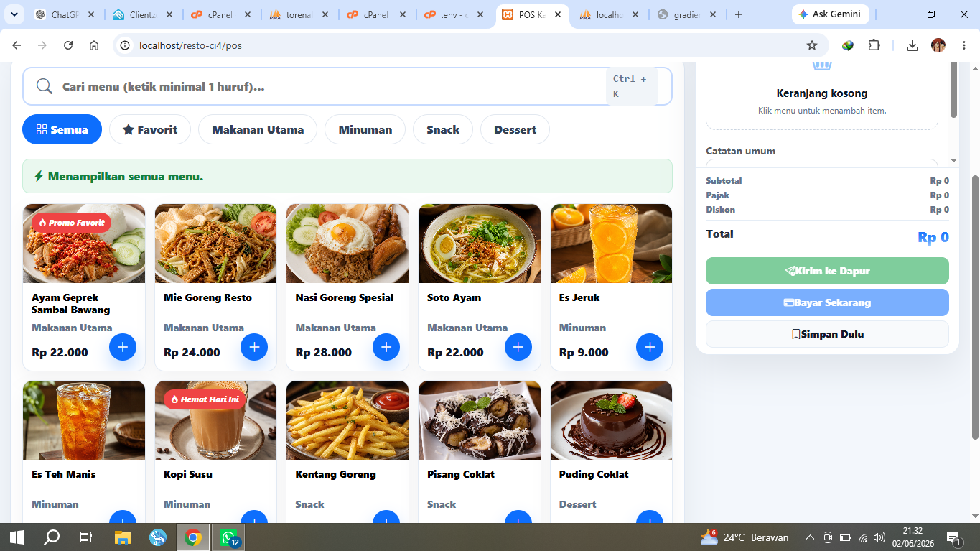Close the POS Kasir browser tab

pos(559,14)
